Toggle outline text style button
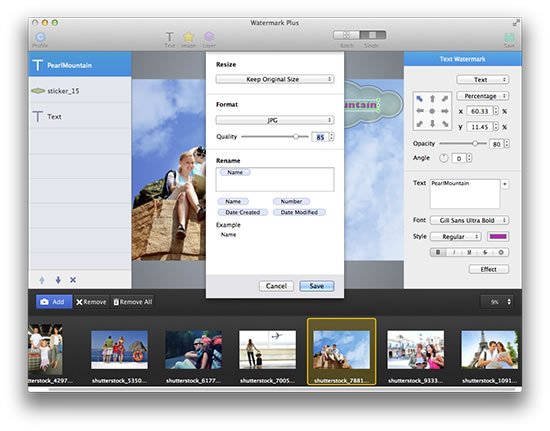 click(x=501, y=252)
